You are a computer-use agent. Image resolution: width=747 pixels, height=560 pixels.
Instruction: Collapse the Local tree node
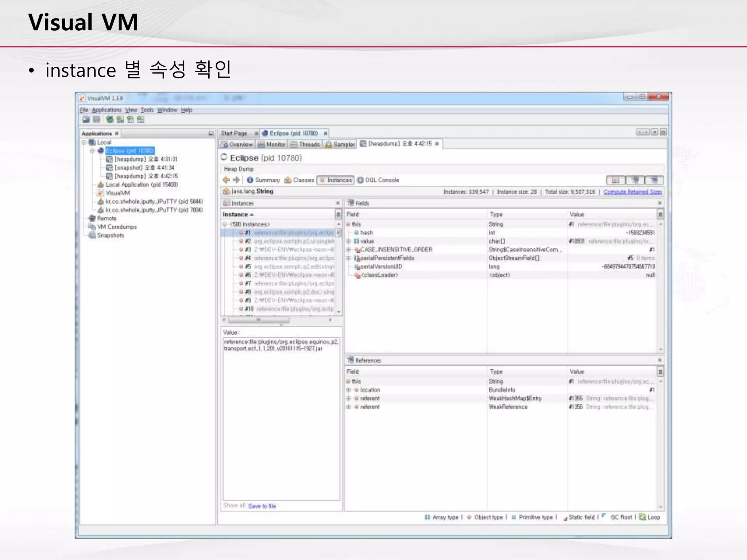pos(84,142)
